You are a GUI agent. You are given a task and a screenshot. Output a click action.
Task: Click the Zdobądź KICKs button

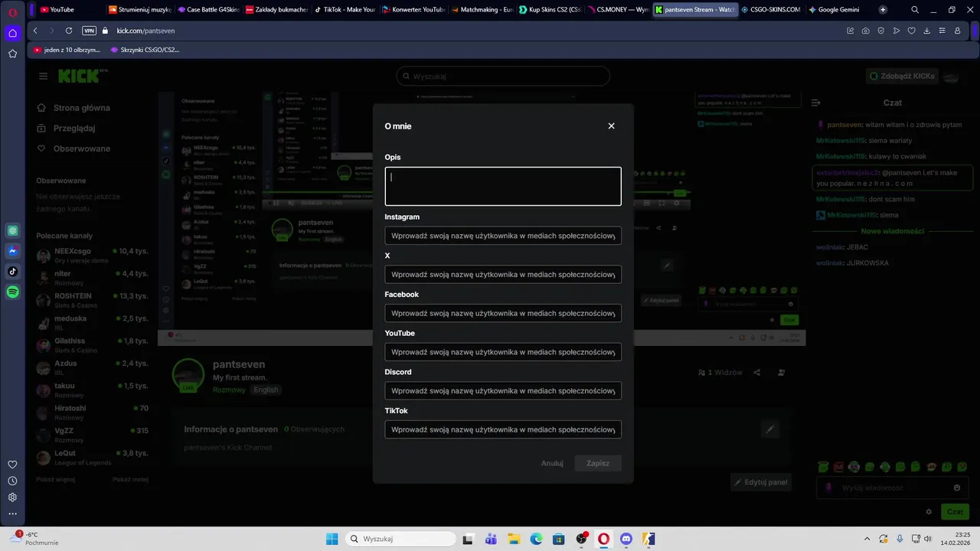click(903, 76)
